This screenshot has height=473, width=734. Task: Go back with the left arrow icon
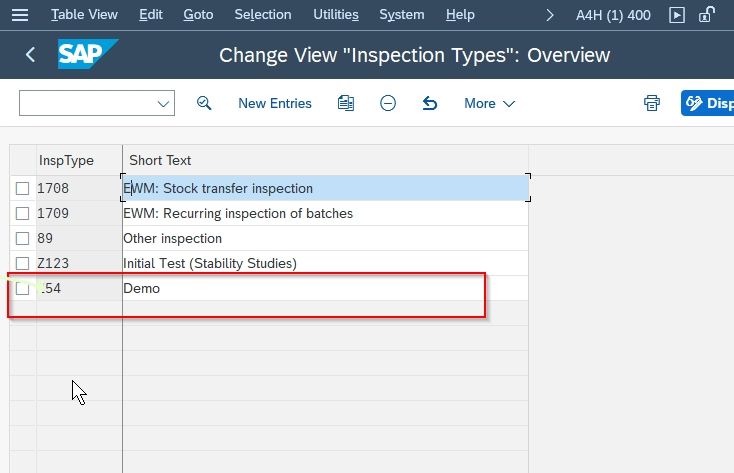tap(30, 55)
